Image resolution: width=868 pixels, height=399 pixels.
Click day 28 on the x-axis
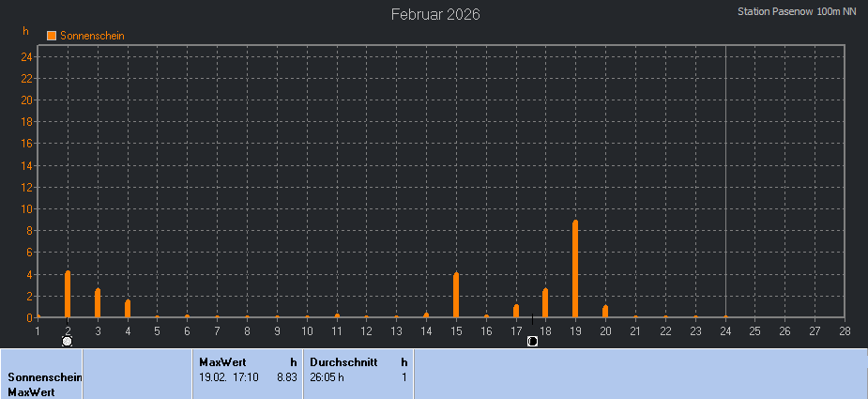(x=845, y=330)
